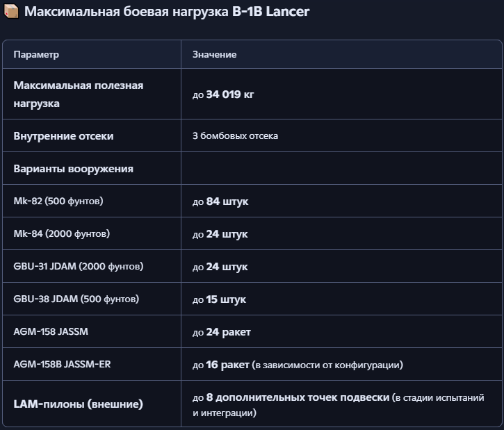Click the 'Параметр' column header

pyautogui.click(x=36, y=54)
